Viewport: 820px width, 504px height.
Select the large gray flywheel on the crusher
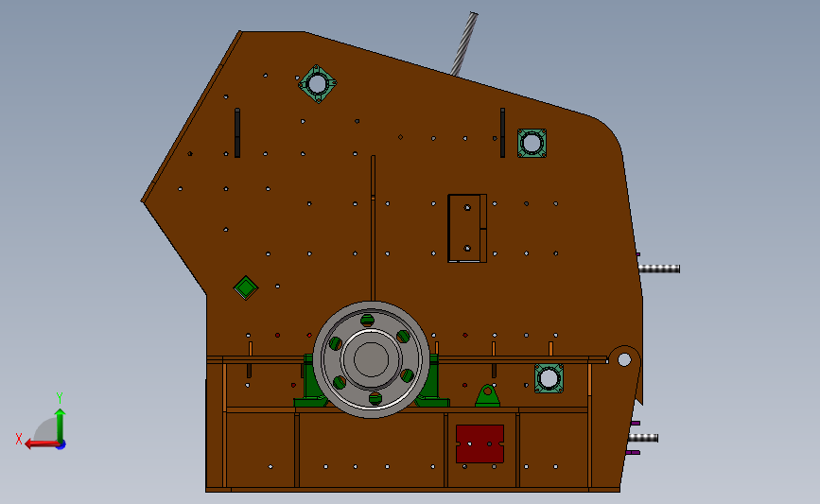372,359
